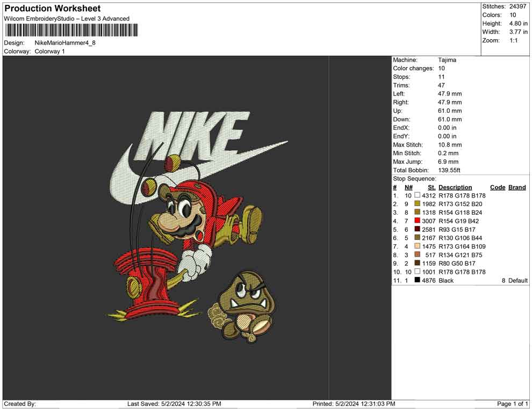Screen dimensions: 532x409
Task: Select the swatch for R154 G118 B24
Action: coord(418,212)
